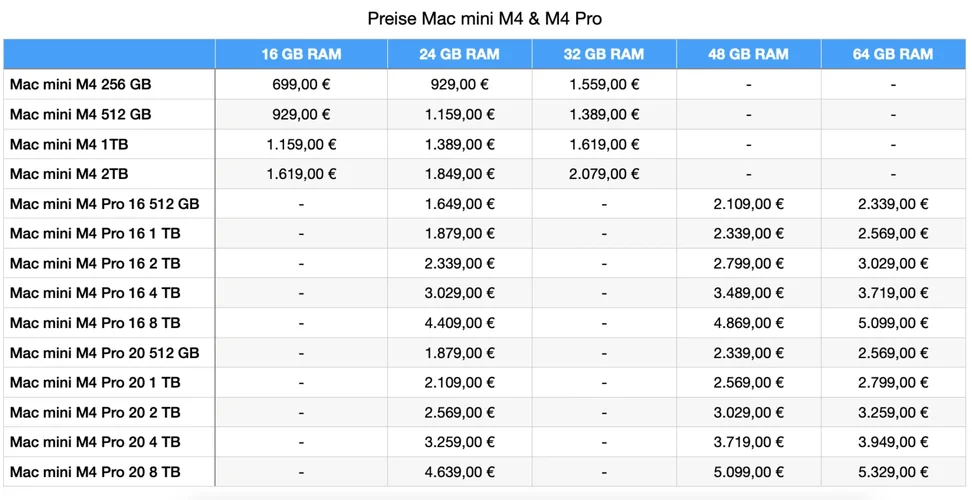The width and height of the screenshot is (972, 500).
Task: Select the Mac mini M4 Pro 16 512 GB row label
Action: click(104, 204)
